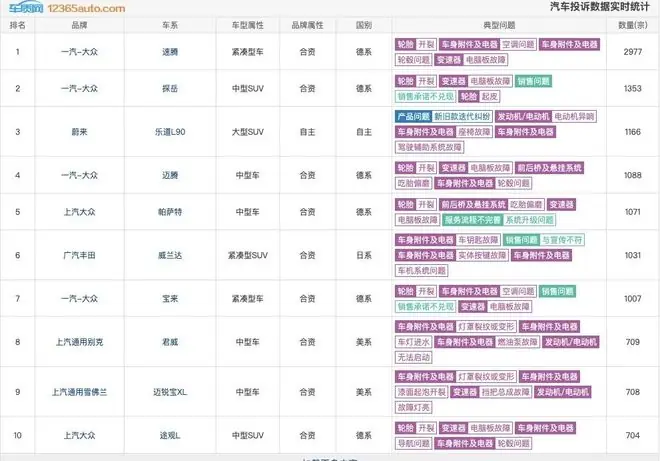Select the 车系 column header

coord(170,25)
